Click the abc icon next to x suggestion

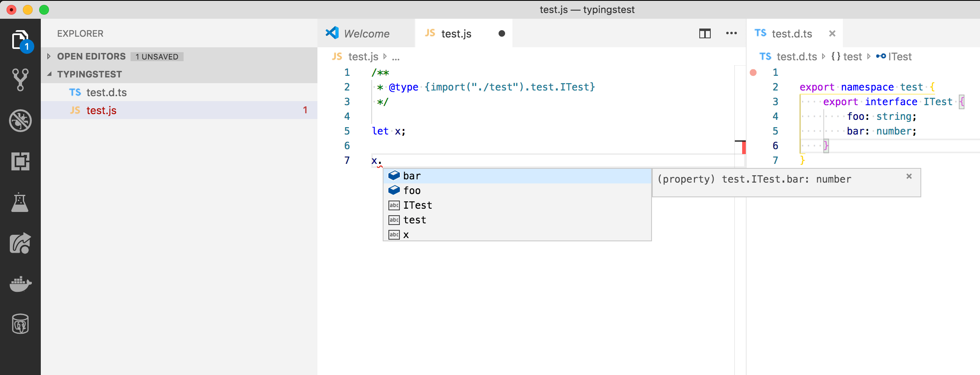[x=394, y=234]
